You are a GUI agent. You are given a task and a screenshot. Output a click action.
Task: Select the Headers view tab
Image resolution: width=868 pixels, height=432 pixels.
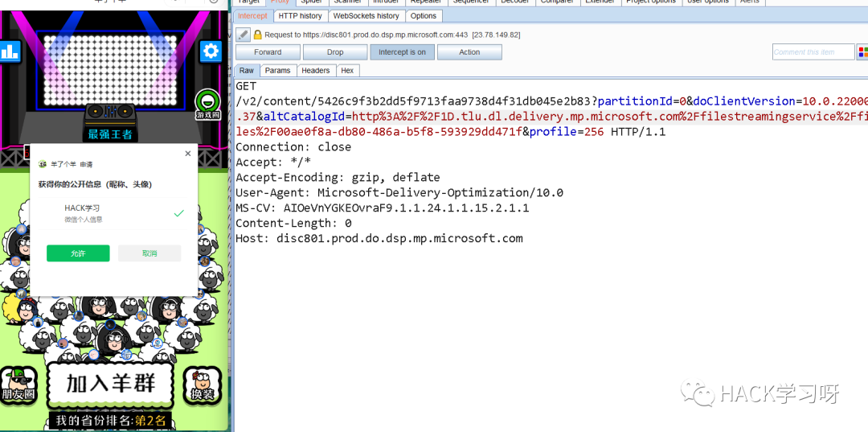click(316, 70)
